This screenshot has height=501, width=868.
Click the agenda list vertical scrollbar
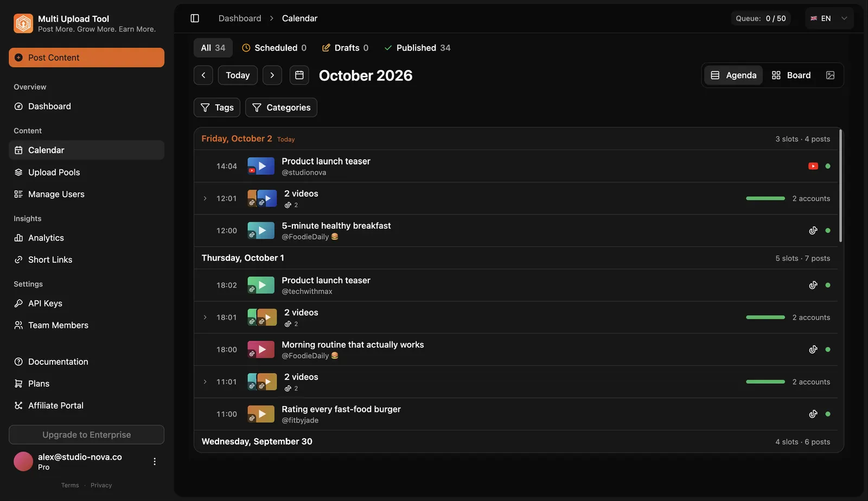840,185
